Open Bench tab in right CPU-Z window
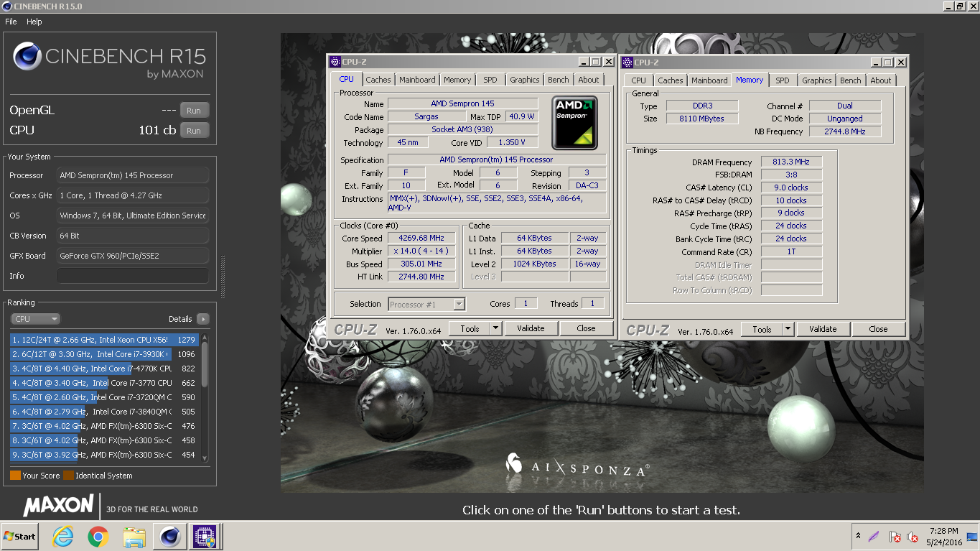Screen dimensions: 980x551 (851, 80)
